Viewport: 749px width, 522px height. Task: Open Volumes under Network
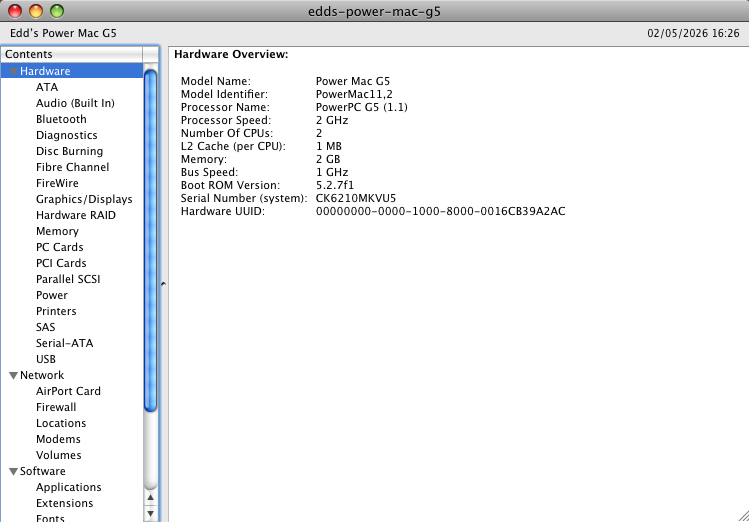click(58, 455)
